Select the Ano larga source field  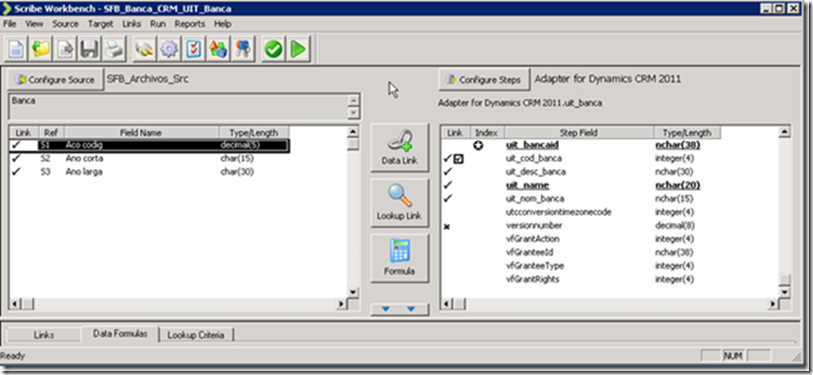(84, 172)
